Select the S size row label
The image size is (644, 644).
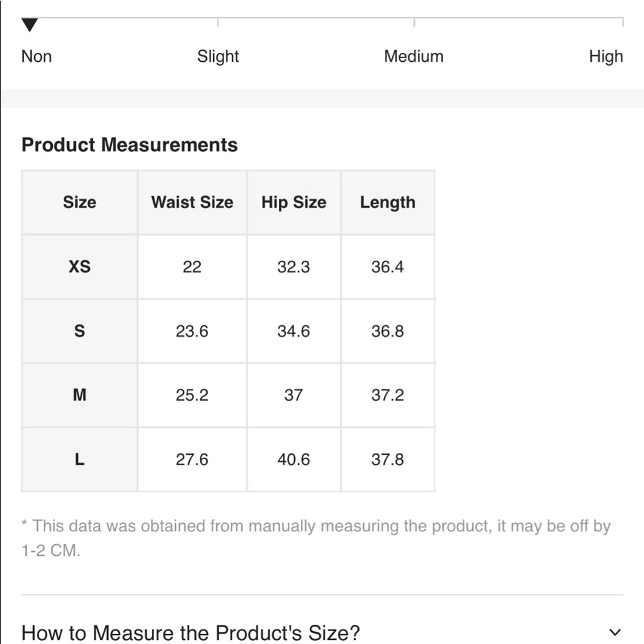click(x=79, y=331)
